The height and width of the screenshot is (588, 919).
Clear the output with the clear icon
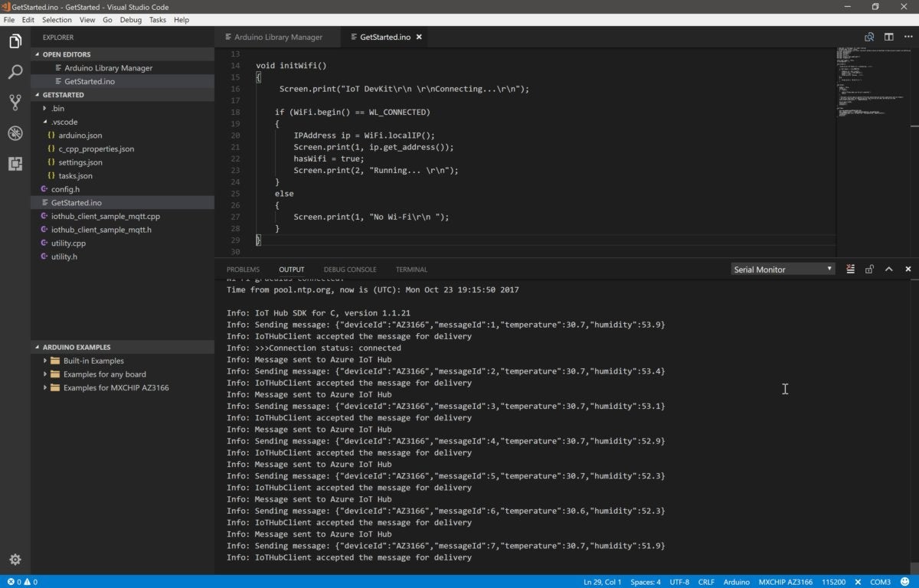pos(850,269)
